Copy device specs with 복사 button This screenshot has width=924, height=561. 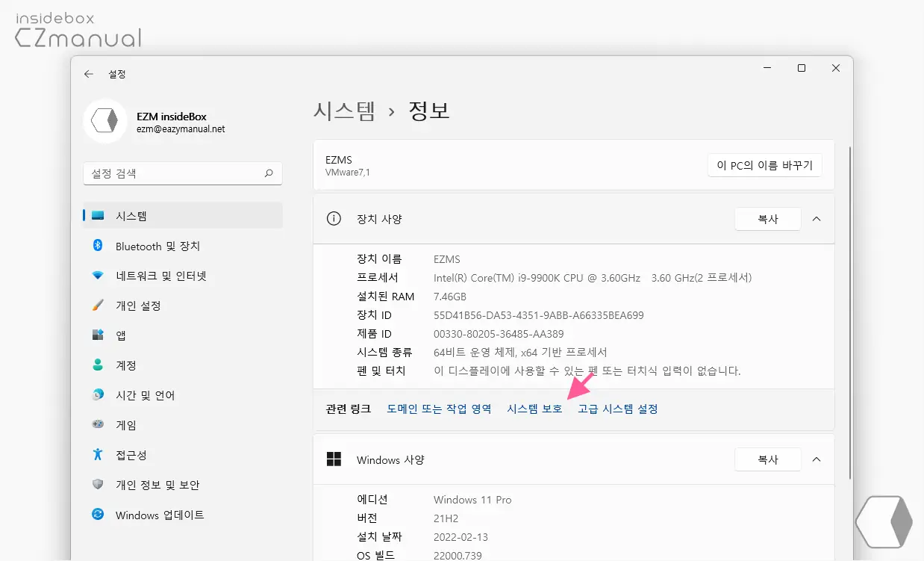coord(768,219)
